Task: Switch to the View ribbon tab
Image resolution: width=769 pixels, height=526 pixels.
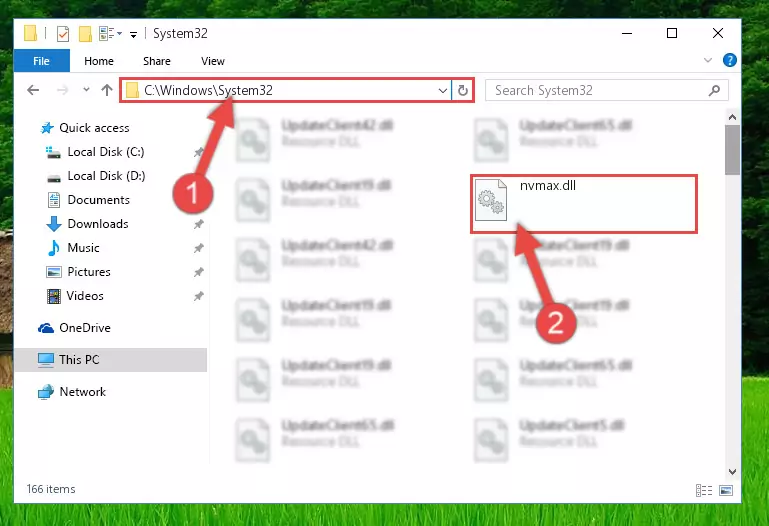Action: coord(213,61)
